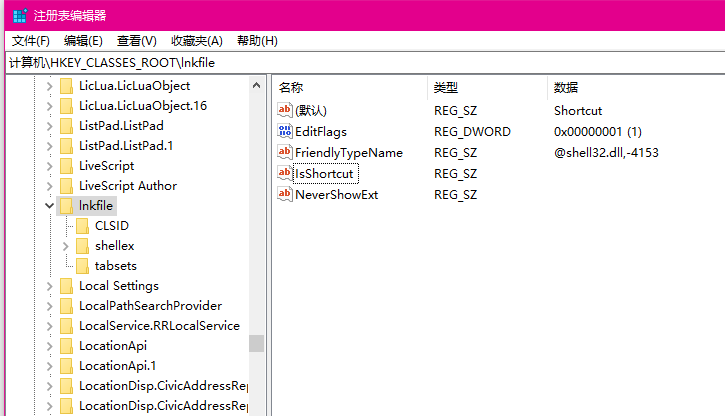The height and width of the screenshot is (416, 725).
Task: Select the Local Settings tree label
Action: tap(119, 286)
